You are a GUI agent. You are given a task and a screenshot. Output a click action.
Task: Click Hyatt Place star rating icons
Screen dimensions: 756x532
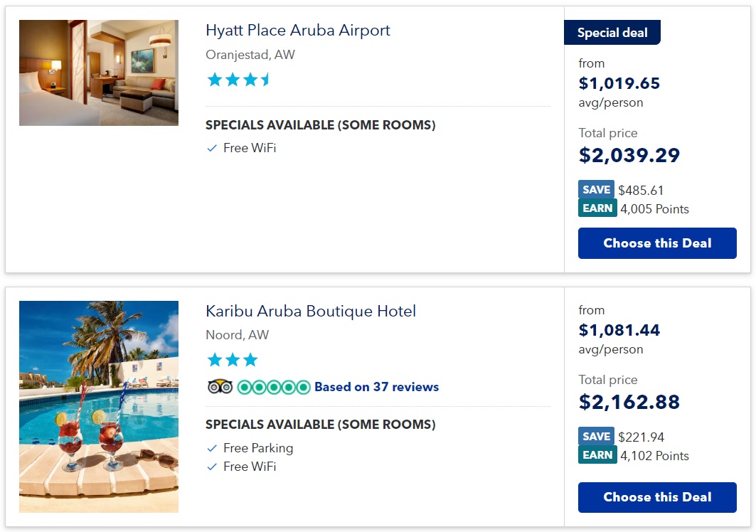[238, 80]
